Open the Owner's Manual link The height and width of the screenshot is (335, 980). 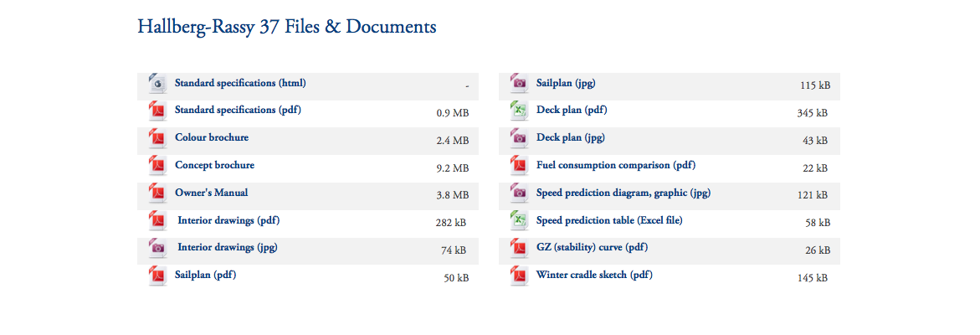click(x=213, y=193)
